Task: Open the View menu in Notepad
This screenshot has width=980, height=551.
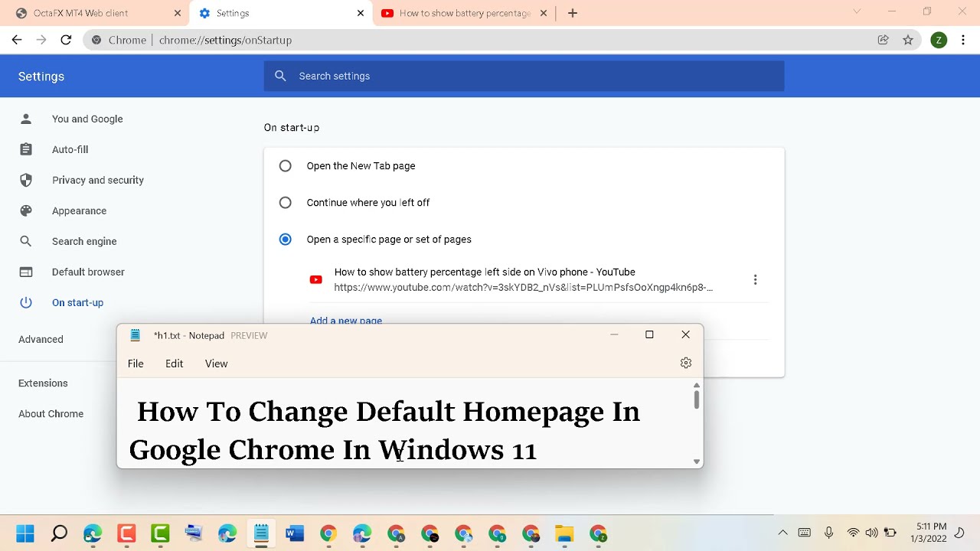Action: pos(217,364)
